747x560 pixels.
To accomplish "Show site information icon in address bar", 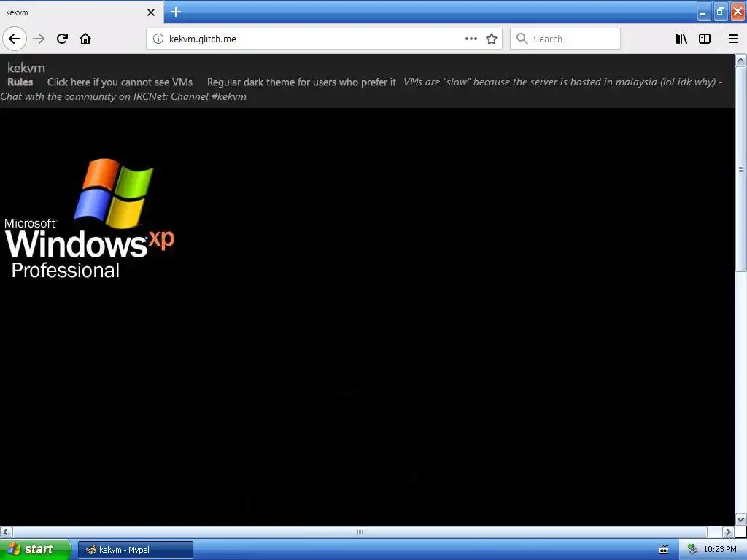I will click(x=158, y=39).
